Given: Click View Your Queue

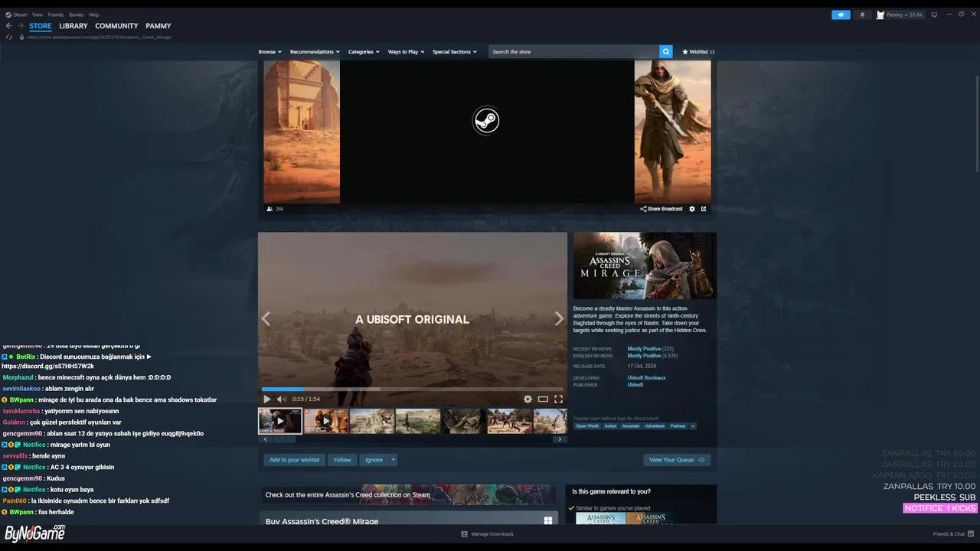Looking at the screenshot, I should [677, 460].
